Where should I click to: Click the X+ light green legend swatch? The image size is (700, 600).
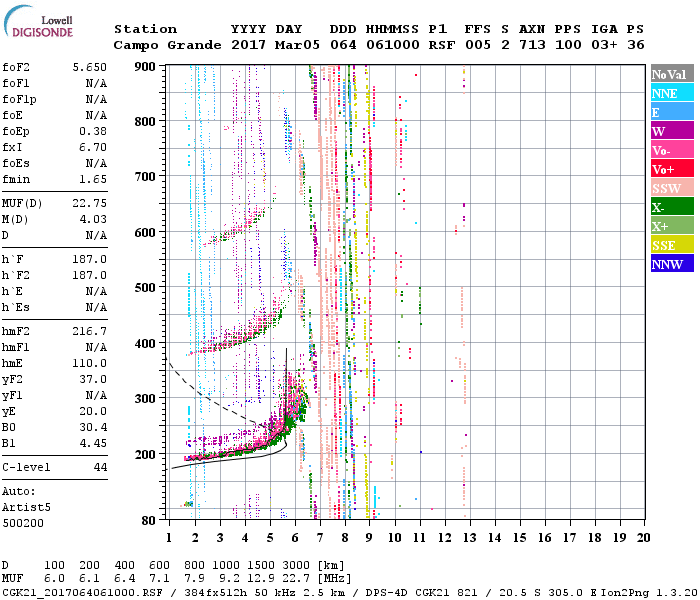[x=672, y=226]
